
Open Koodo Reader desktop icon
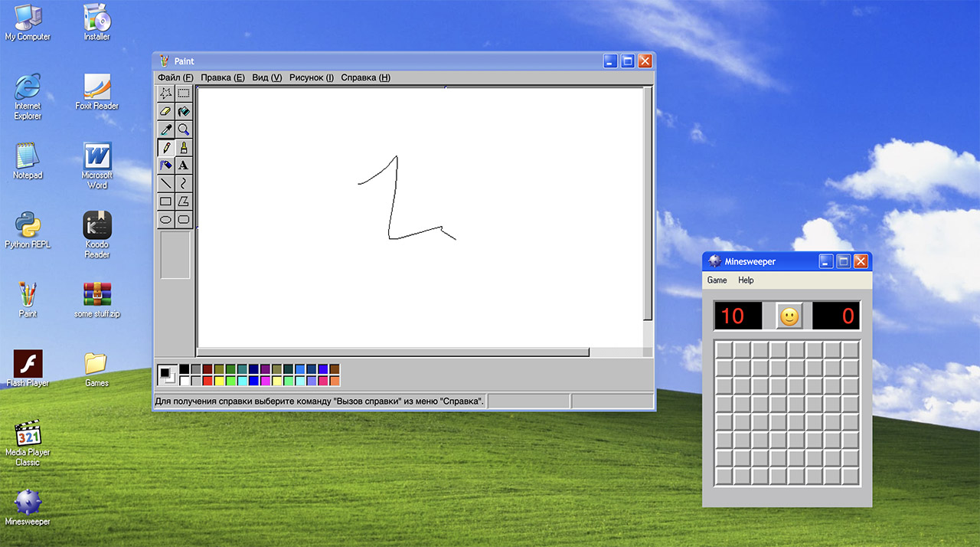click(97, 235)
